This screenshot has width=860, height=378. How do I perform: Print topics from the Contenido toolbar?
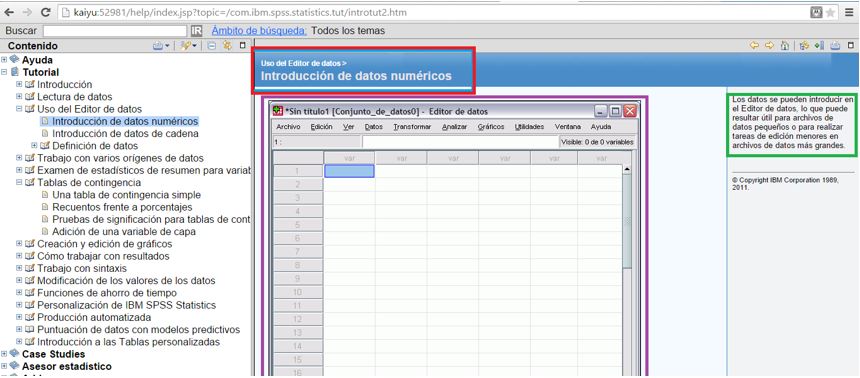pos(158,46)
